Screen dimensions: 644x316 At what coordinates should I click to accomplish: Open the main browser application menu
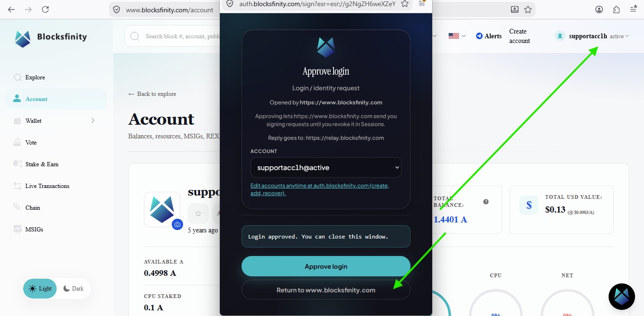[633, 9]
